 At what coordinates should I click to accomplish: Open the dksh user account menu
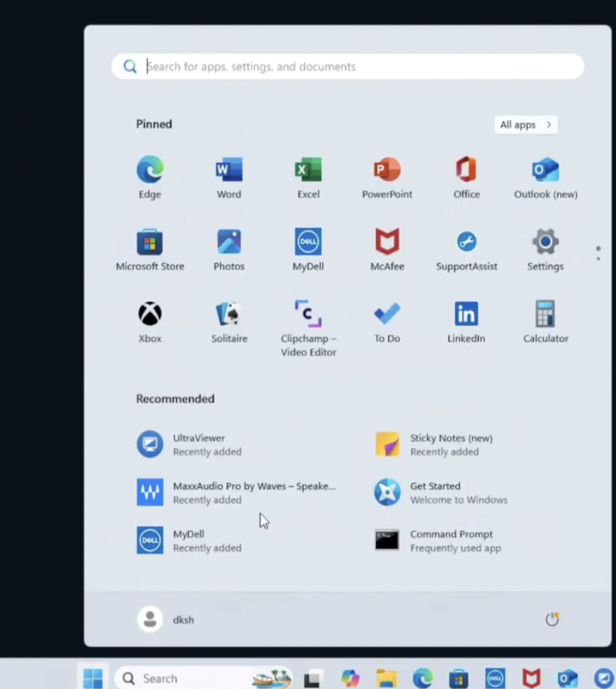[x=166, y=620]
